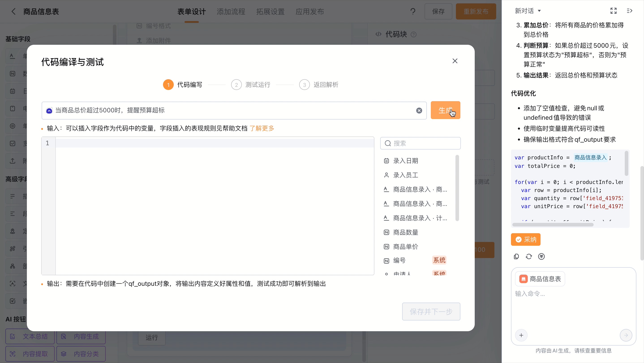Clear the AI prompt input text

[419, 110]
